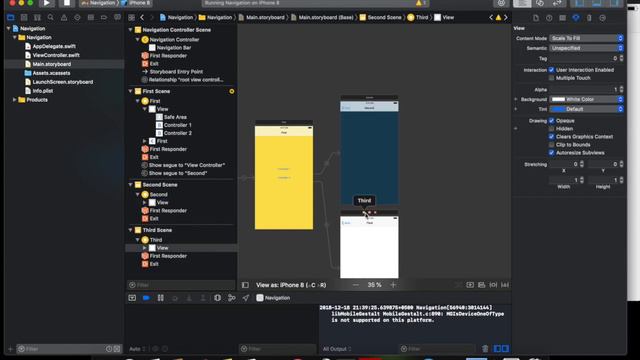Image resolution: width=640 pixels, height=360 pixels.
Task: Click View as: iPhone 8 button
Action: [x=291, y=285]
